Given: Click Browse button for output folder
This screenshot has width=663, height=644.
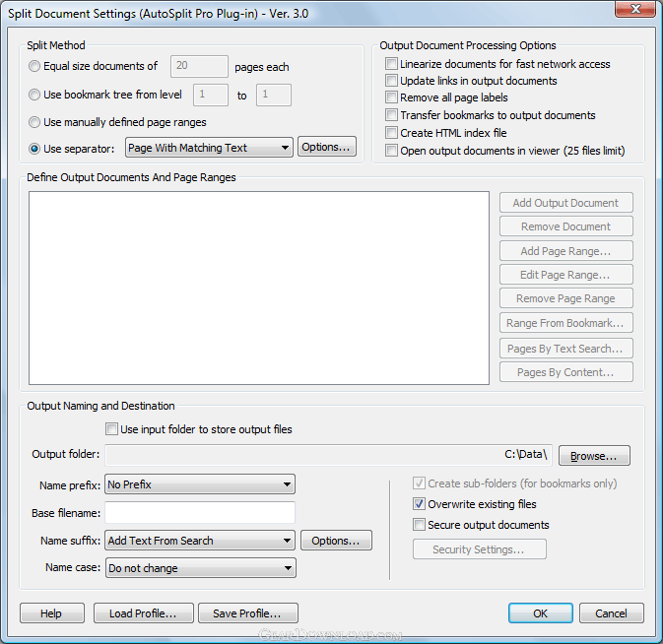Looking at the screenshot, I should [x=594, y=456].
